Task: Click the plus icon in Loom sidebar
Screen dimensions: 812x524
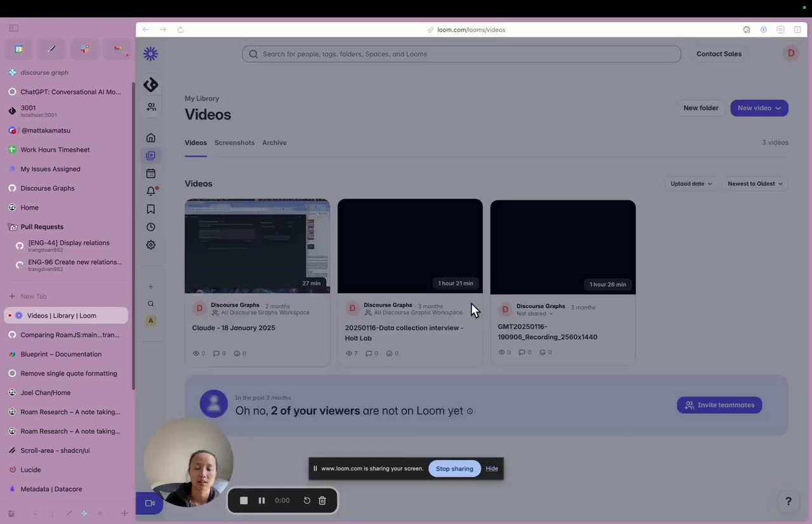Action: click(151, 287)
